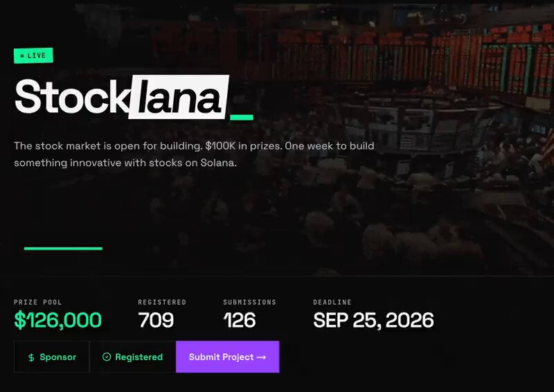Click the $126,000 prize pool amount
The width and height of the screenshot is (554, 392).
coord(58,320)
